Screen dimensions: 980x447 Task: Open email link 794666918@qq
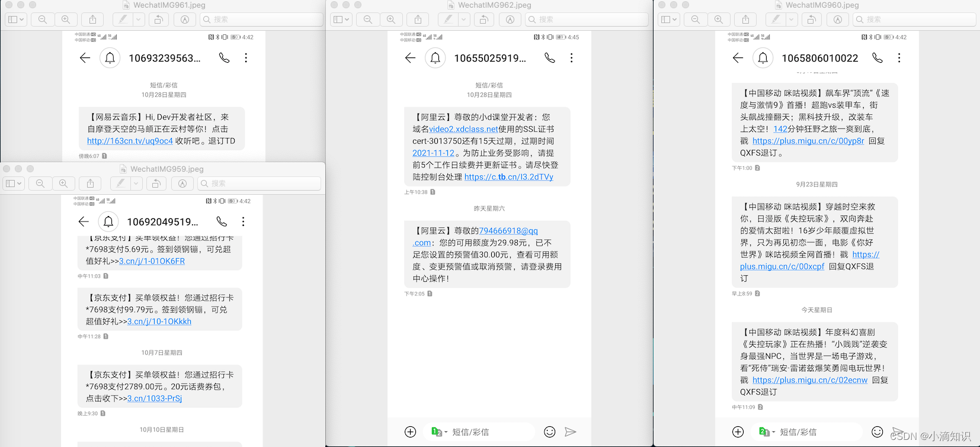(508, 231)
